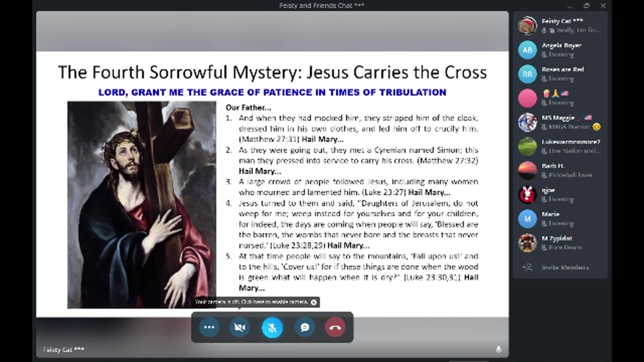Dismiss the camera-off tooltip close icon
The width and height of the screenshot is (644, 362).
[314, 302]
